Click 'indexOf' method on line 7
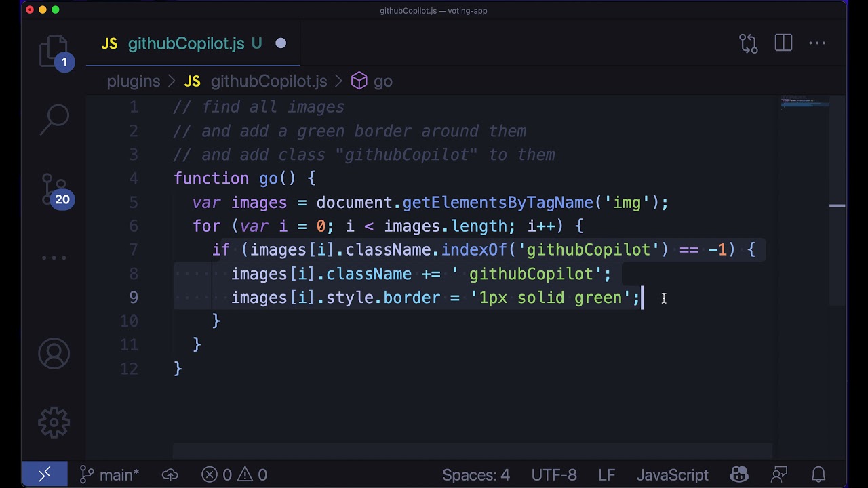 coord(474,250)
